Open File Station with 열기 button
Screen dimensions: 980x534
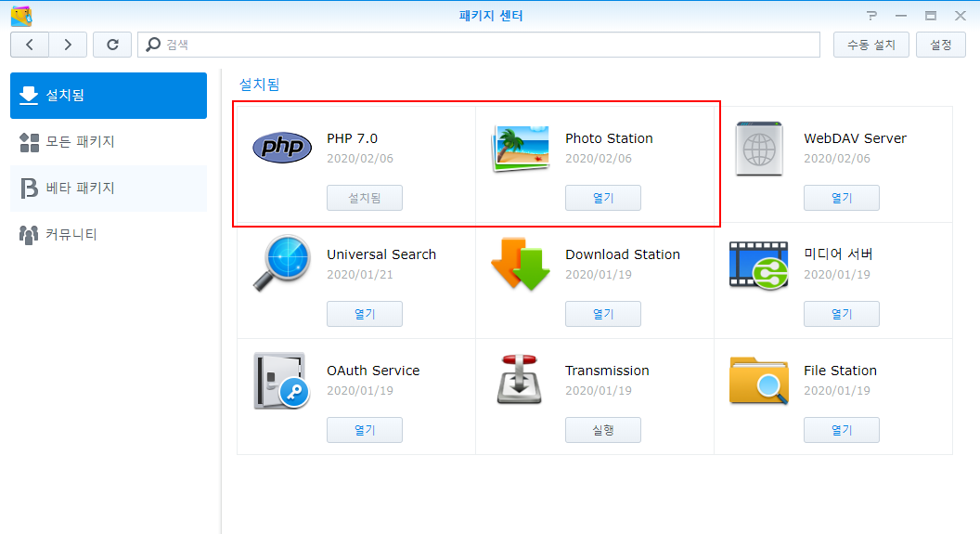tap(841, 430)
